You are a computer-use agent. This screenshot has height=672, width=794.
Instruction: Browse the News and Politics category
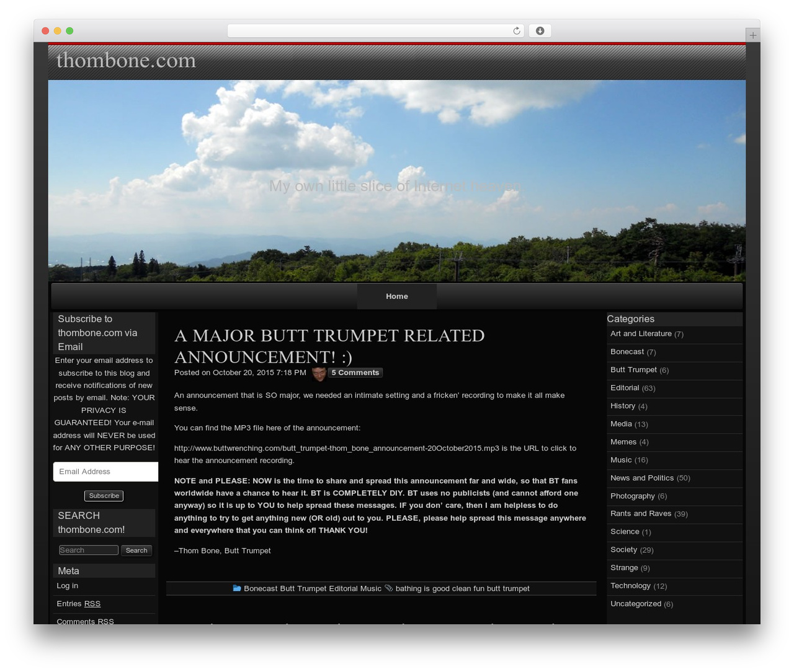(642, 477)
